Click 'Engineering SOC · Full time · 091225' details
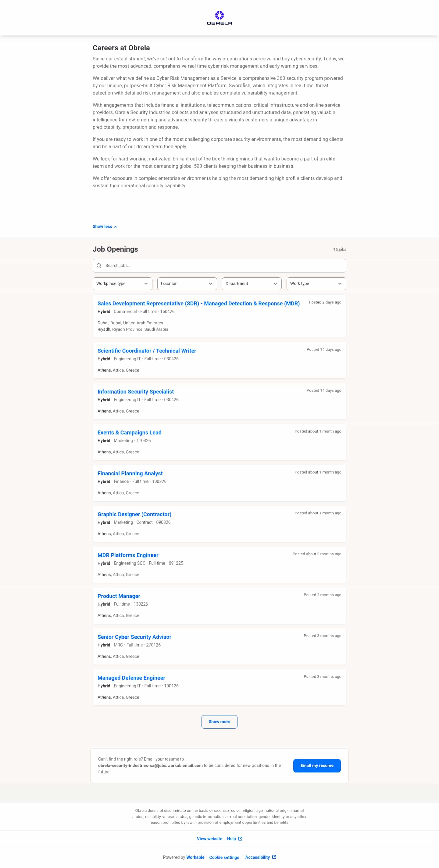The width and height of the screenshot is (439, 868). click(x=148, y=564)
